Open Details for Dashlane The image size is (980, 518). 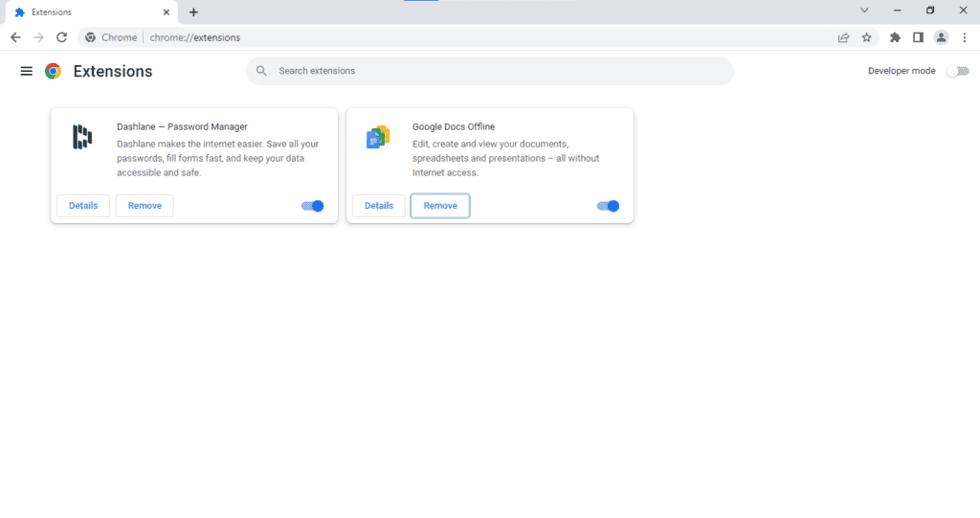(x=83, y=206)
